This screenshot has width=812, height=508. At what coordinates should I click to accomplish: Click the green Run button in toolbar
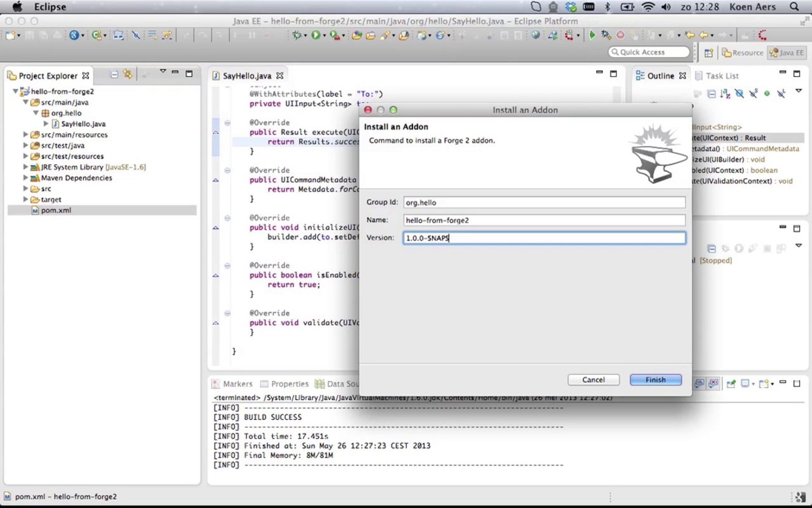coord(316,35)
